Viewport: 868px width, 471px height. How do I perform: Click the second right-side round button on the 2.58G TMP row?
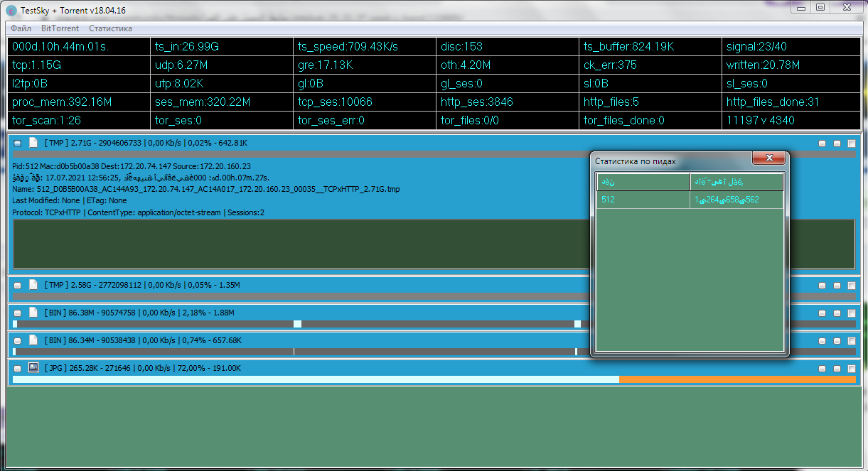(x=837, y=286)
